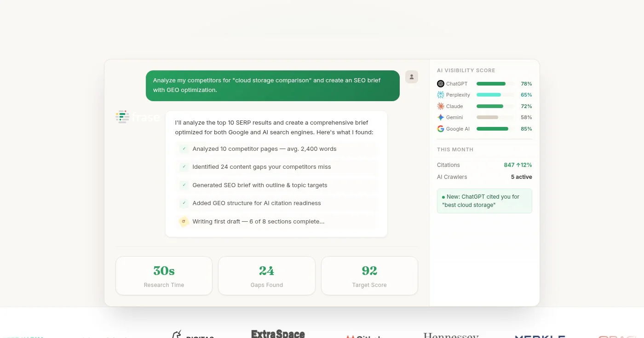Click 'Writing first draft — 6 of 8 sections complete...'

(259, 221)
